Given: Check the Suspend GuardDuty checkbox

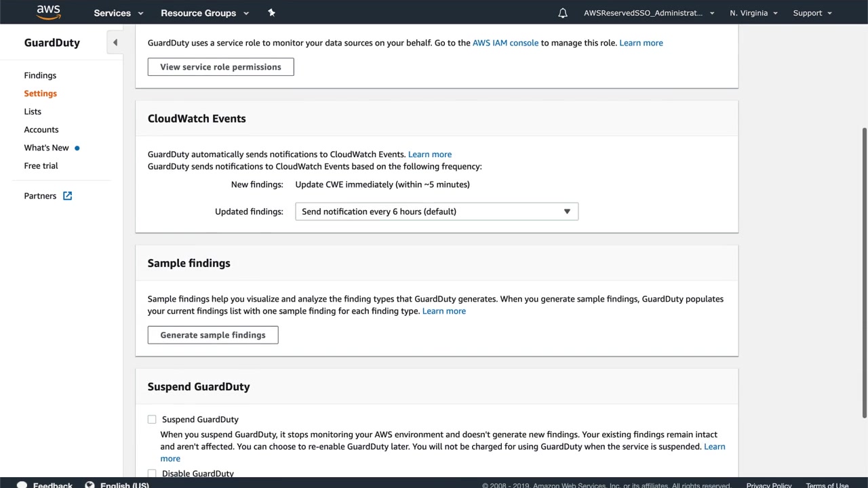Looking at the screenshot, I should tap(152, 420).
